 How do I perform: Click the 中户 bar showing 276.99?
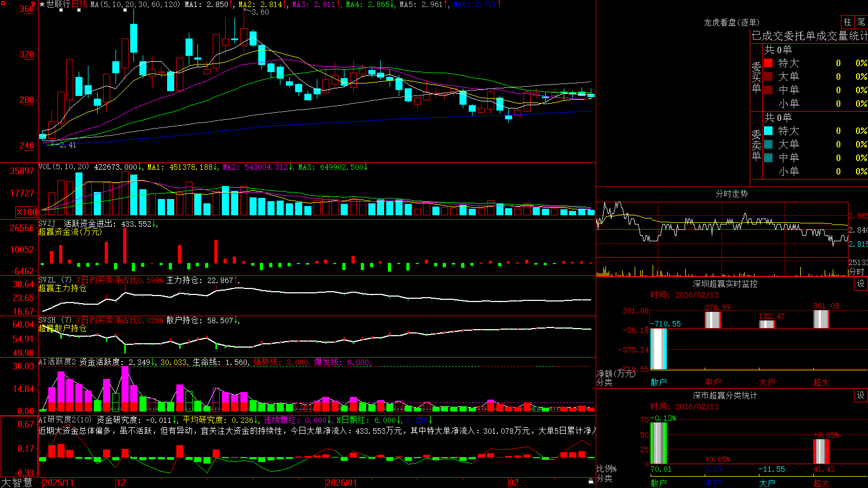point(713,320)
